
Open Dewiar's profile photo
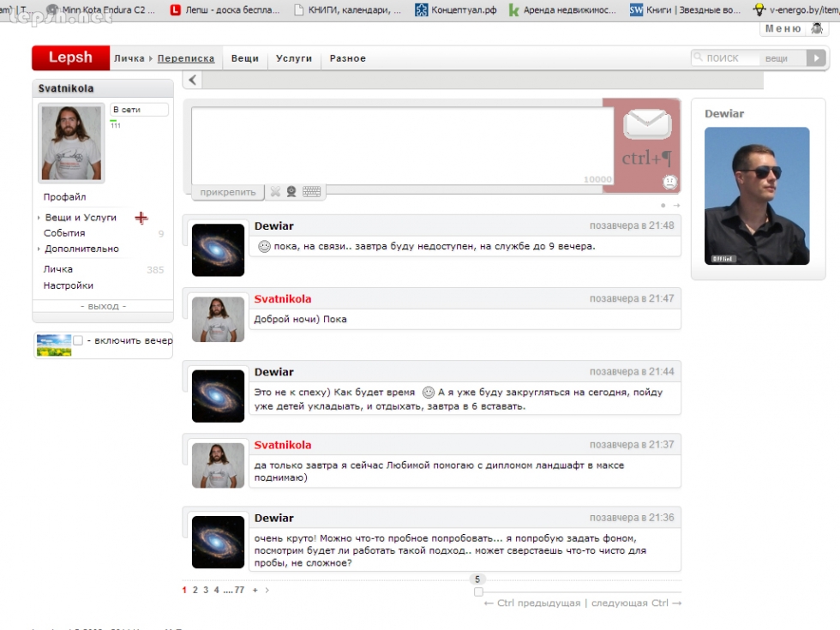[757, 196]
